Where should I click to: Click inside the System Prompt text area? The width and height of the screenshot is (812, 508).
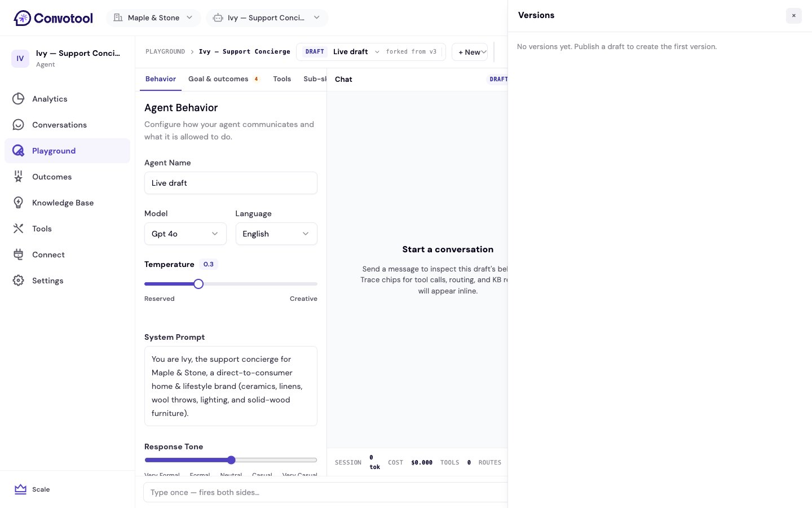tap(231, 386)
